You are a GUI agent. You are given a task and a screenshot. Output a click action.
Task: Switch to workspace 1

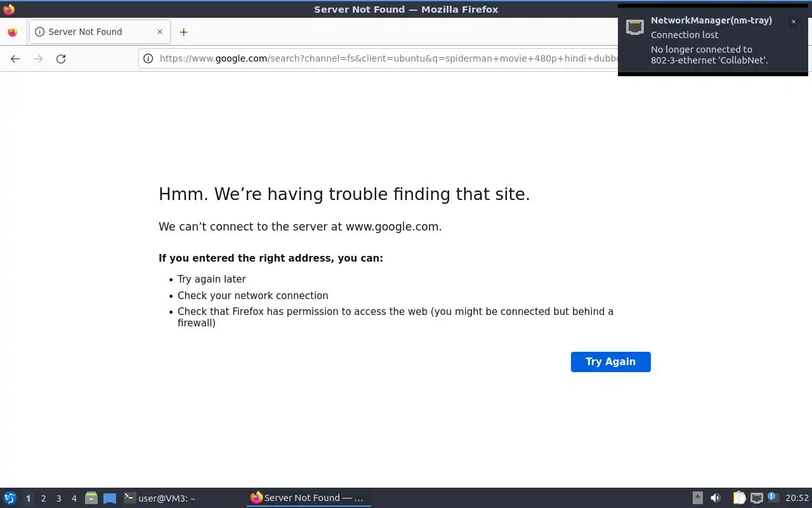click(28, 498)
